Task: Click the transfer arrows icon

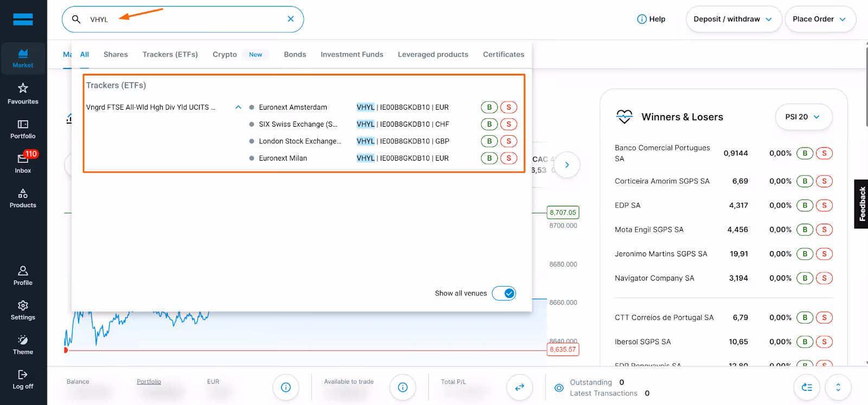Action: click(x=519, y=387)
